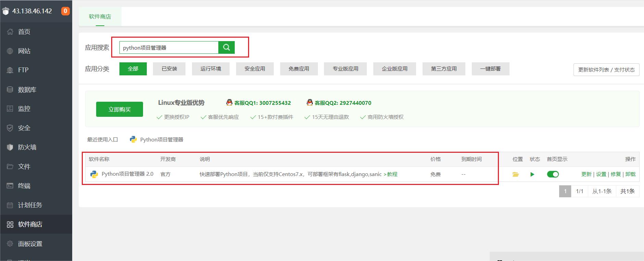Click the 首页 home icon in sidebar
Screen dimensions: 644x261
pos(10,32)
